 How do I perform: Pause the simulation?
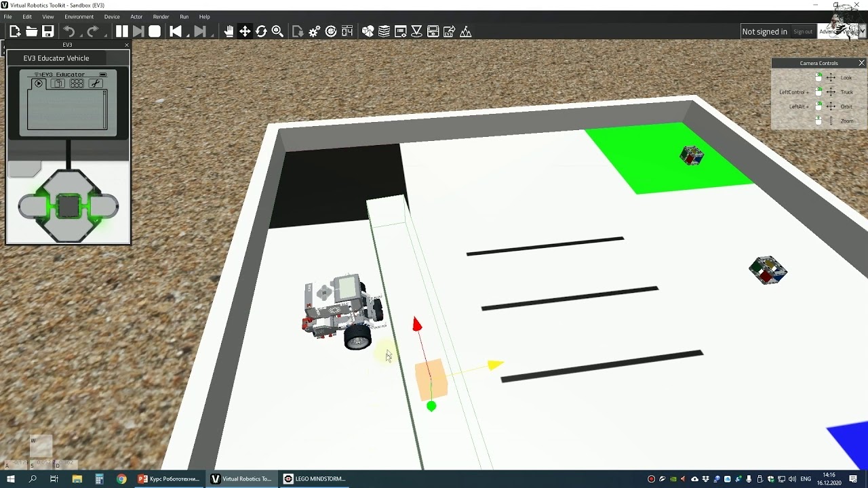[x=122, y=31]
